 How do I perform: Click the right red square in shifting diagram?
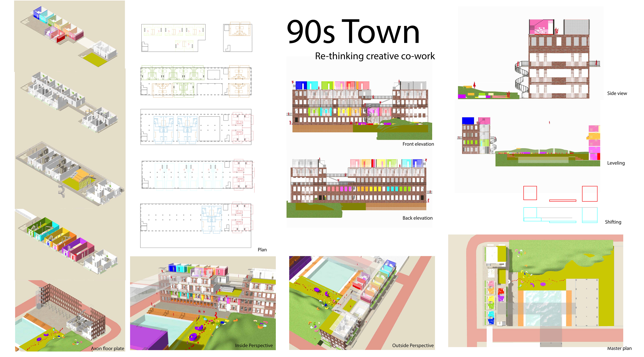pos(589,193)
